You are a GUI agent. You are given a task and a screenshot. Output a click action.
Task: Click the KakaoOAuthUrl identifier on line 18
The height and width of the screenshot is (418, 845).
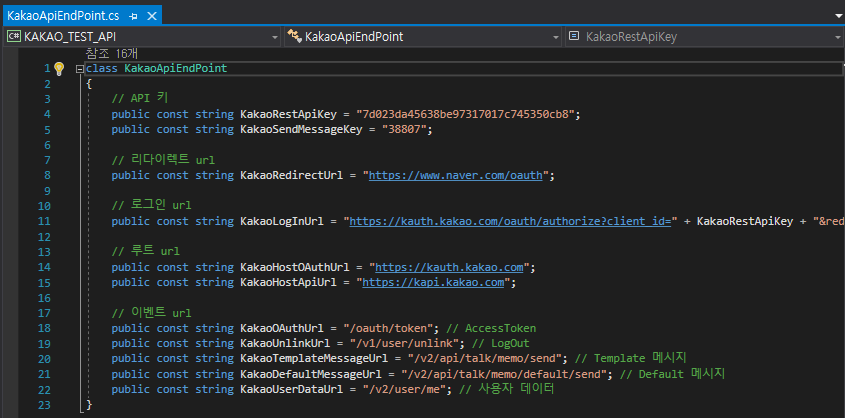pyautogui.click(x=281, y=328)
